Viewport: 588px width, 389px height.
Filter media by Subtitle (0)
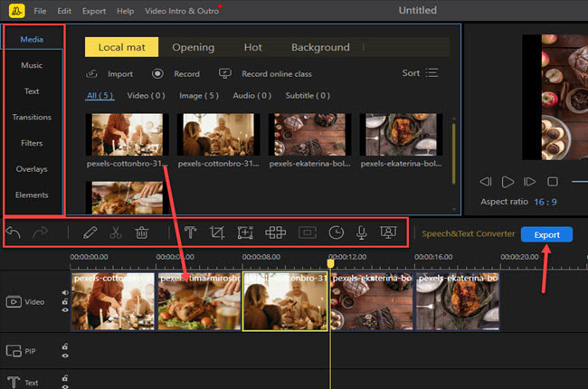click(x=308, y=96)
